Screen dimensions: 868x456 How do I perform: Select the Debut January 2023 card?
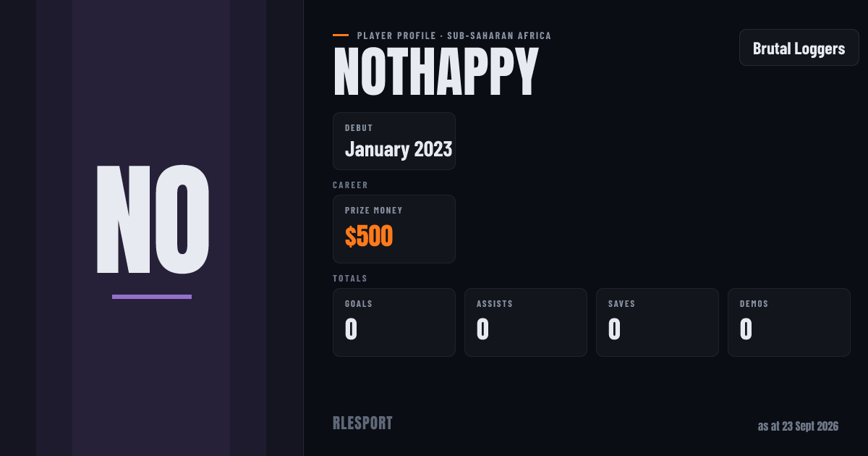pos(394,141)
